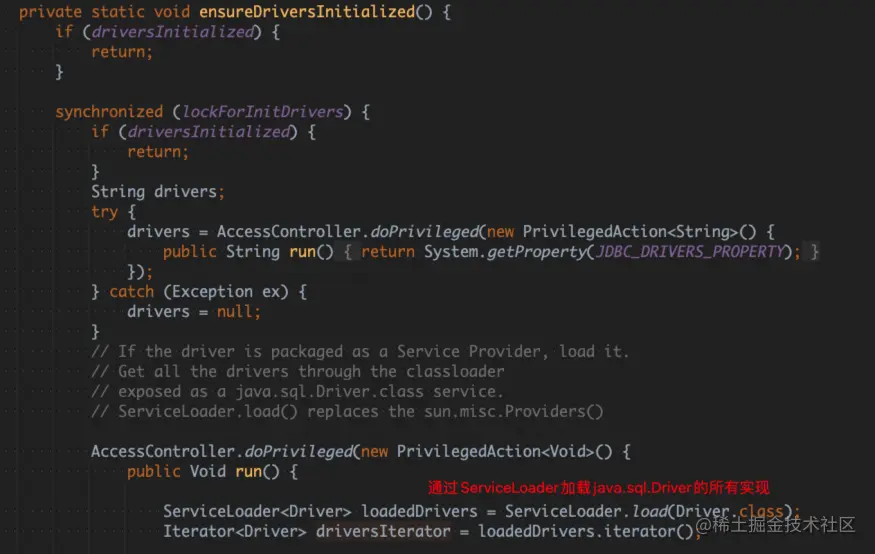875x554 pixels.
Task: Click the 'Iterator<Driver>' type
Action: (234, 531)
